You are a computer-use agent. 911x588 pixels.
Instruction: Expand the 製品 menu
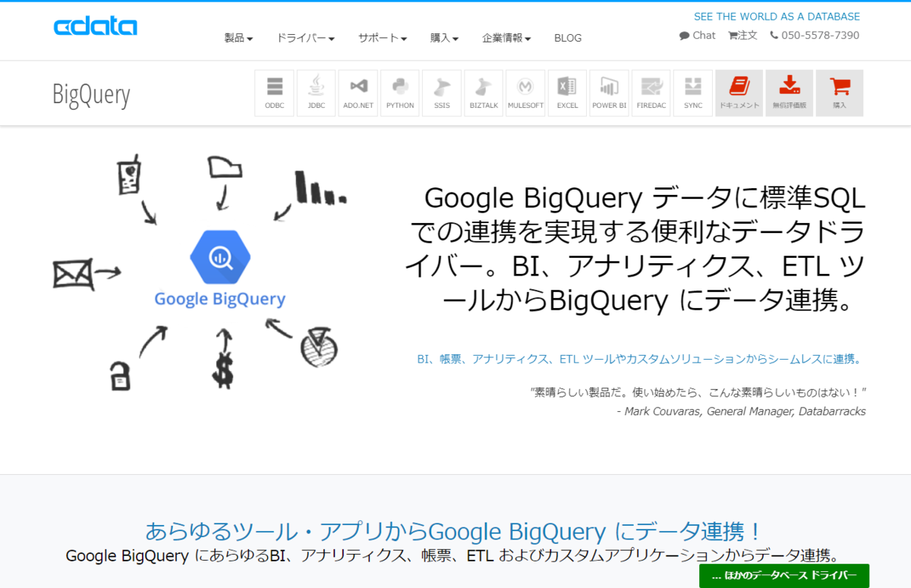tap(238, 38)
